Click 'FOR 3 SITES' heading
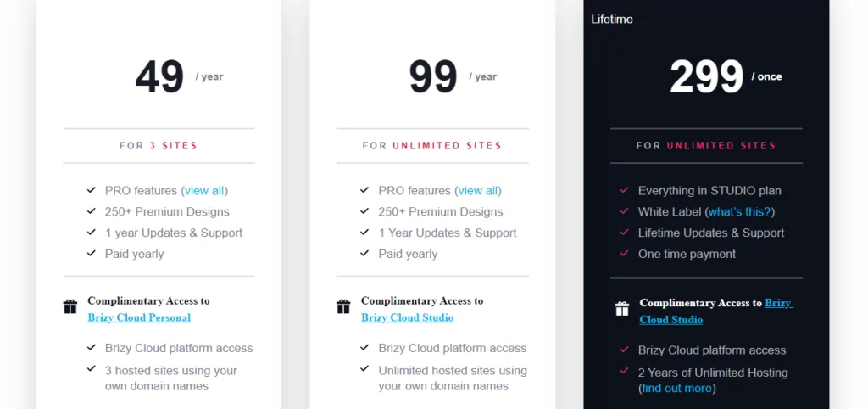The width and height of the screenshot is (868, 409). pos(159,146)
